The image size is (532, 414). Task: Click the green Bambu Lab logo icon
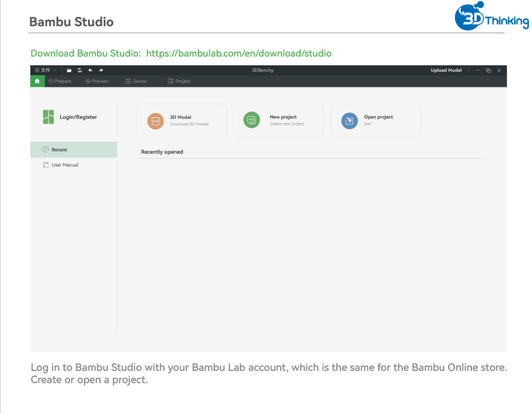48,117
